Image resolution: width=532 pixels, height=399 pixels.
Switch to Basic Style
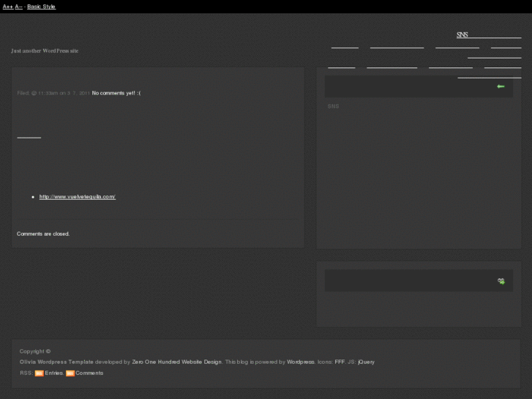(x=42, y=7)
